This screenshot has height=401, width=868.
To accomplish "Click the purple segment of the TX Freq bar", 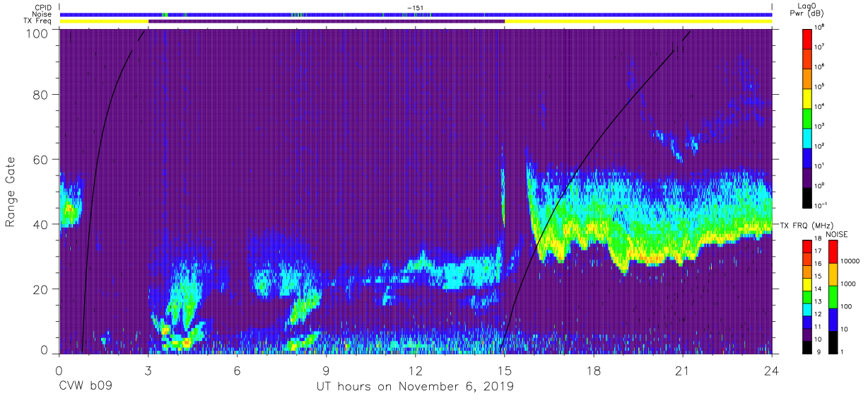I will [327, 21].
